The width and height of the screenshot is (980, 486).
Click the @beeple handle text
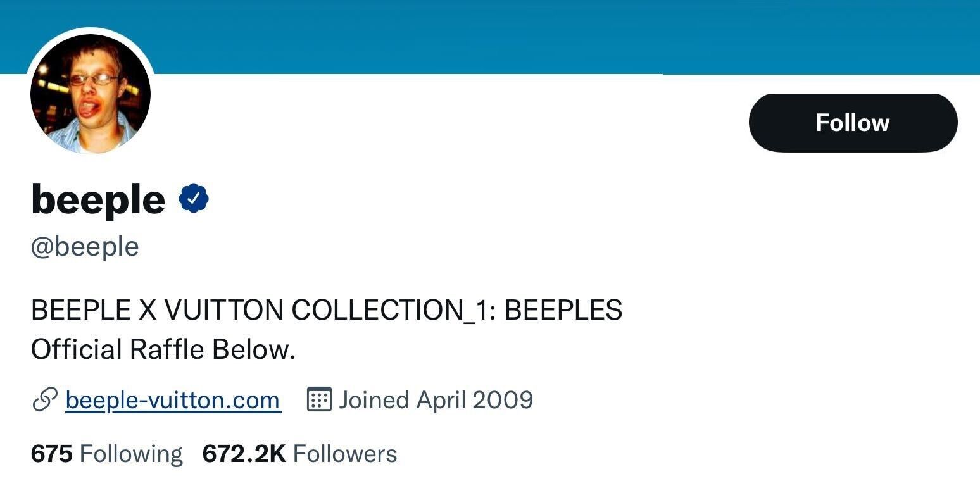[x=85, y=246]
